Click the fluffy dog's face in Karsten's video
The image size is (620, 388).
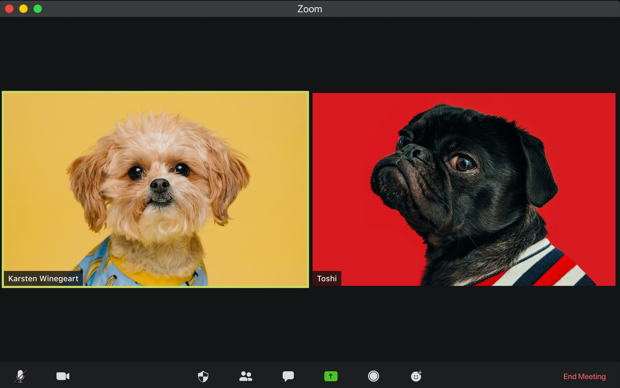pyautogui.click(x=158, y=178)
